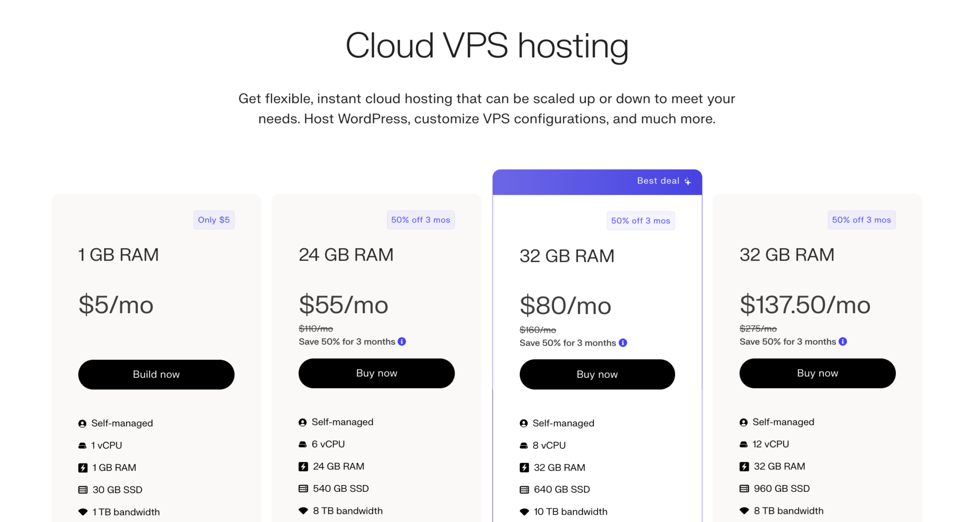Click the bandwidth icon next to 1 TB bandwidth
The width and height of the screenshot is (980, 522).
(82, 511)
